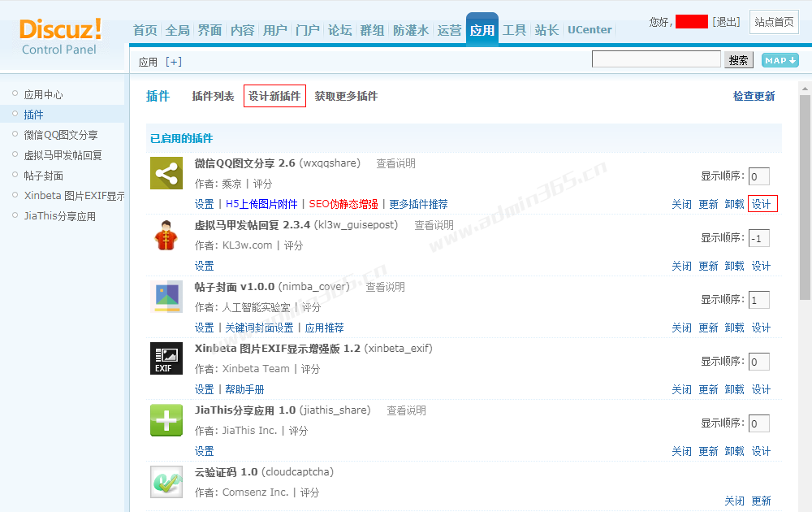
Task: Open the 群组 top menu
Action: pyautogui.click(x=373, y=30)
